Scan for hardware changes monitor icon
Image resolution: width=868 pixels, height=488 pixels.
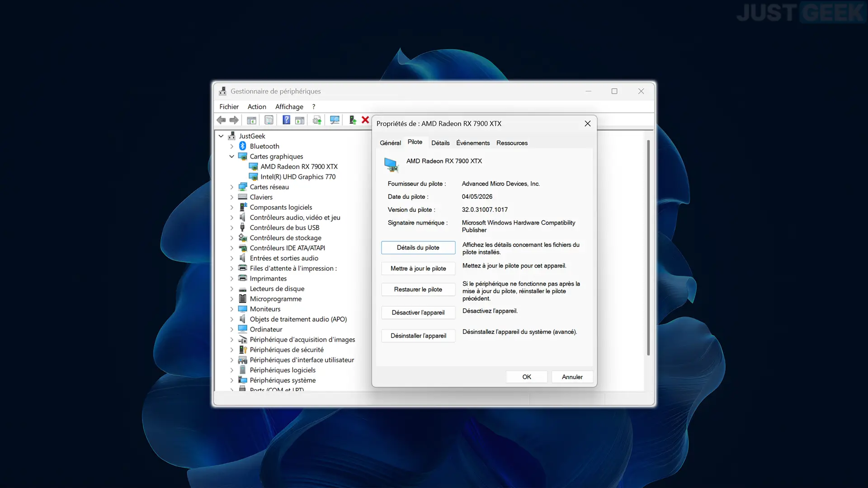tap(335, 120)
